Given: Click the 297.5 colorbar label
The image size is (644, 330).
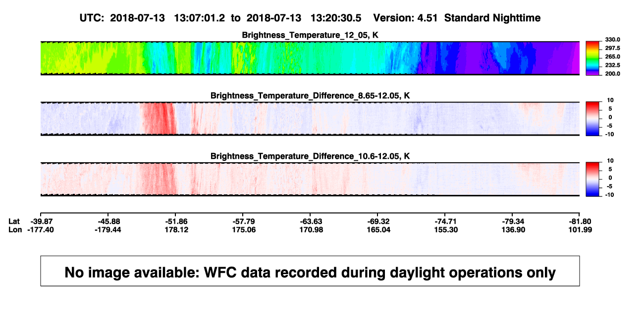Looking at the screenshot, I should [x=612, y=48].
